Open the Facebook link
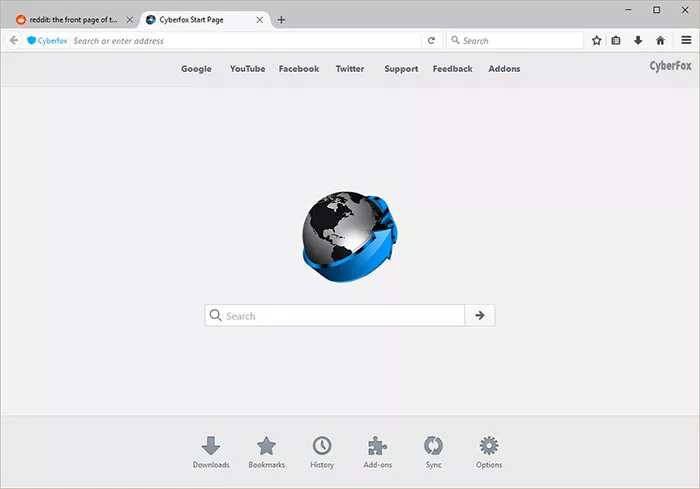 (x=299, y=69)
